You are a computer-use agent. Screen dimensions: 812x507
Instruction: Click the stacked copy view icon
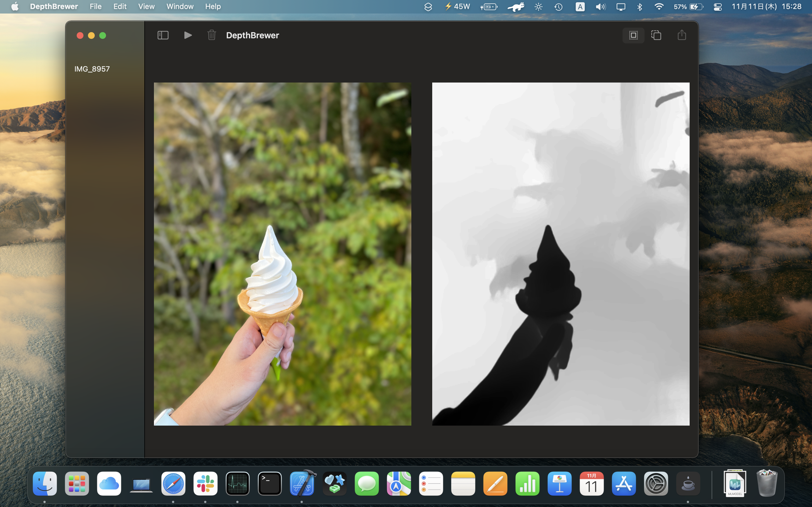(x=656, y=35)
